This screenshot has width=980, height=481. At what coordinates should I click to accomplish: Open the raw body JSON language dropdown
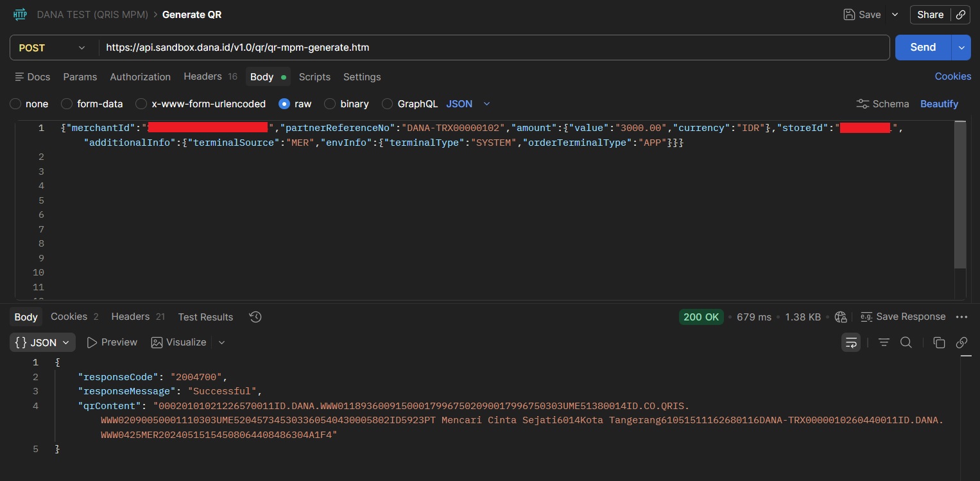click(x=468, y=103)
